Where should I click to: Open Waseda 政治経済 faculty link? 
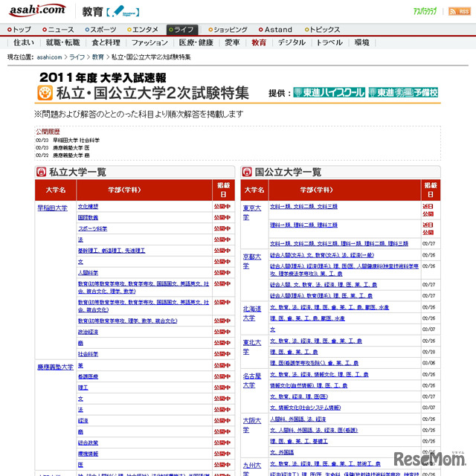88,332
